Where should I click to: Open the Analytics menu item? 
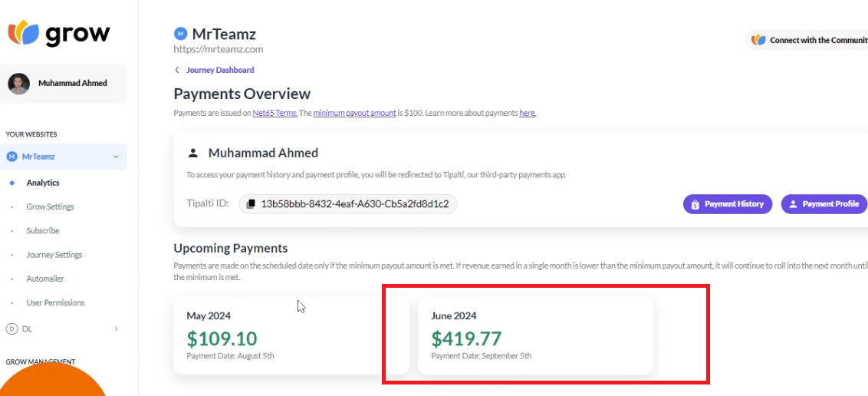tap(43, 183)
